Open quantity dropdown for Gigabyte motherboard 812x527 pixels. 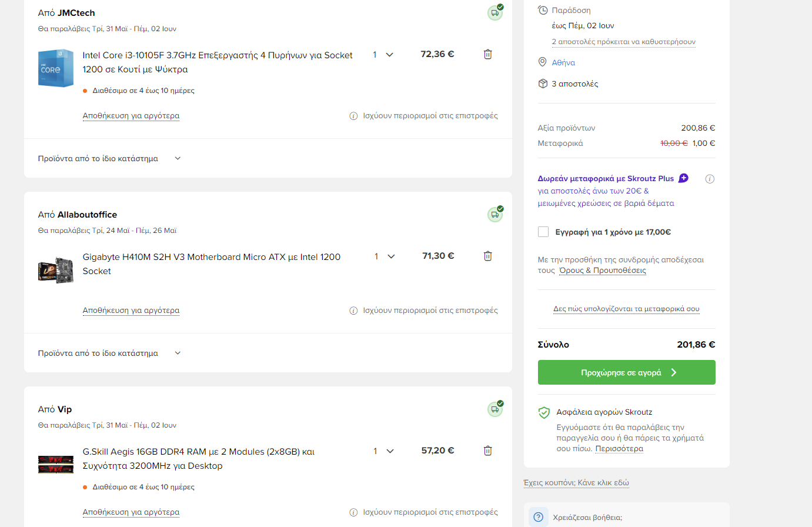click(385, 256)
